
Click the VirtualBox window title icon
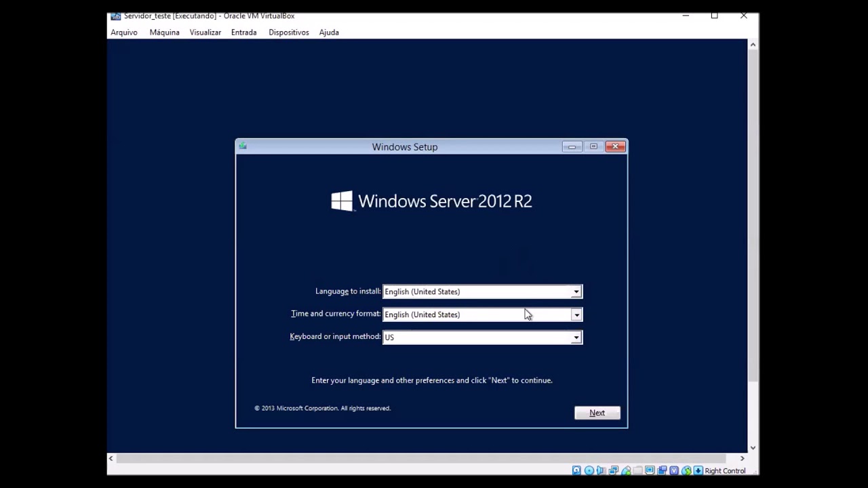pos(116,16)
